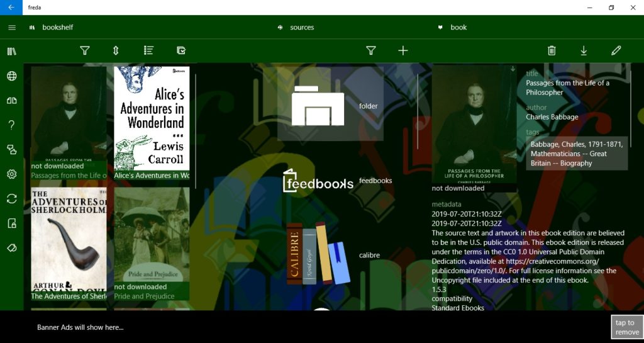Screen dimensions: 644x343
Task: Minimize the freda window
Action: (589, 8)
